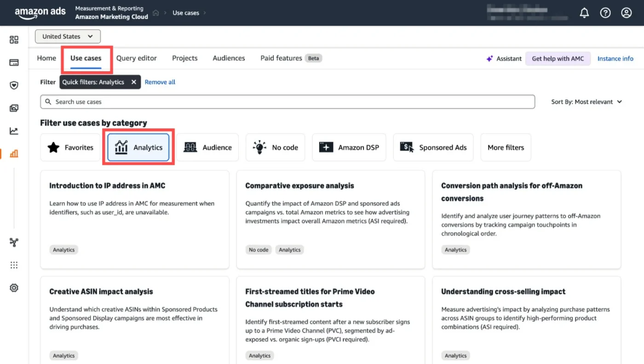Open the notifications bell icon
Viewport: 644px width, 364px height.
coord(584,13)
